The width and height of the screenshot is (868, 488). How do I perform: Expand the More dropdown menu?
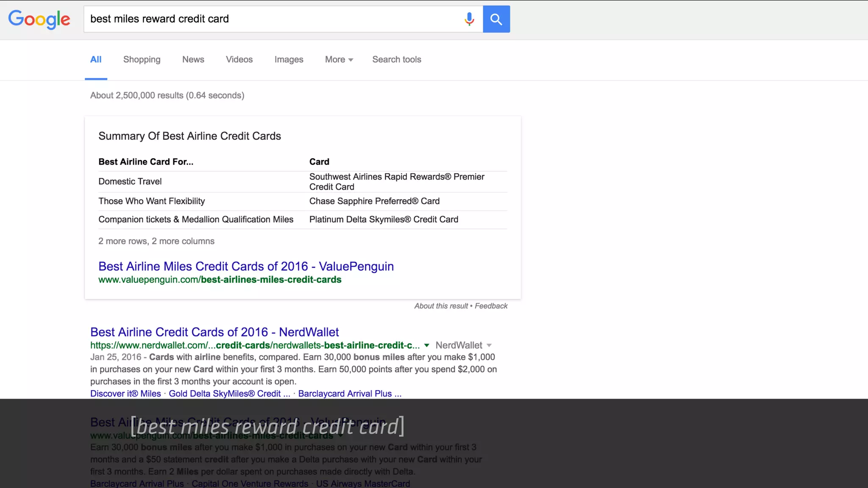click(x=339, y=60)
